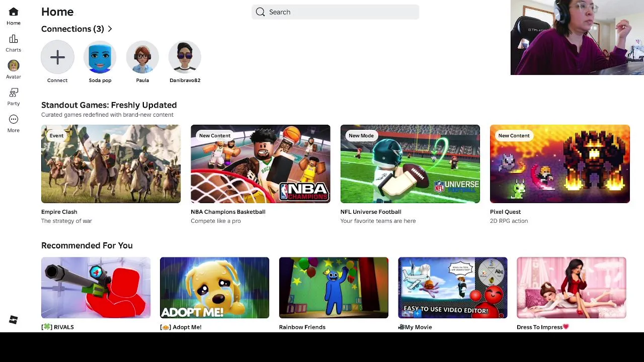
Task: Click the Roblox logo icon in sidebar
Action: pos(14,320)
